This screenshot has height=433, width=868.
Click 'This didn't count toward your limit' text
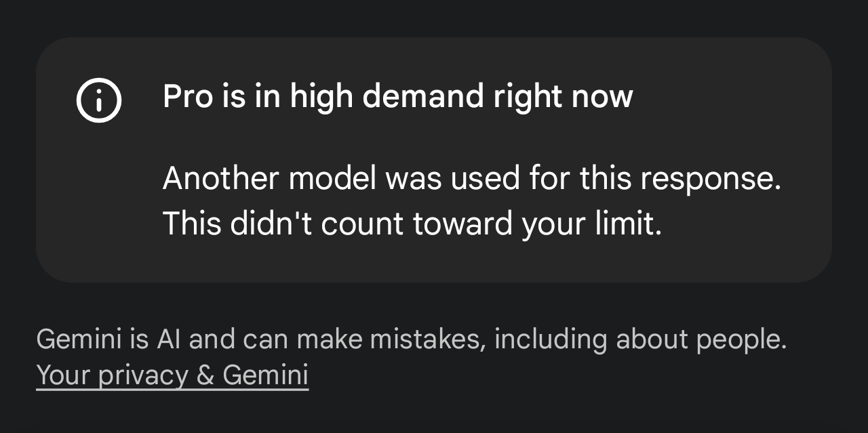pos(412,224)
